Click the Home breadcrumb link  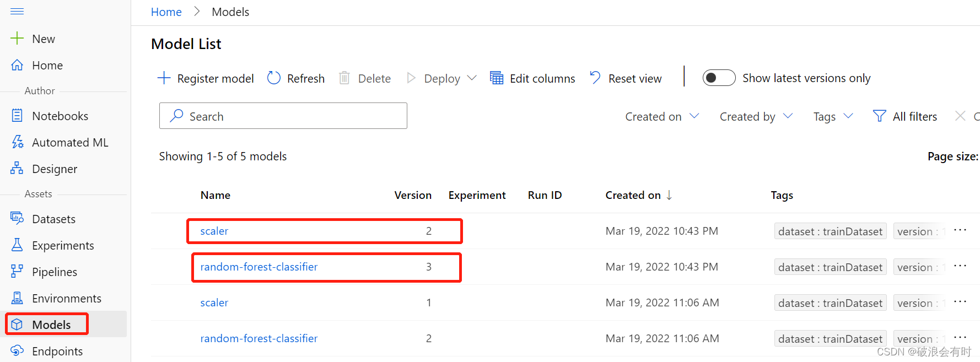point(166,12)
